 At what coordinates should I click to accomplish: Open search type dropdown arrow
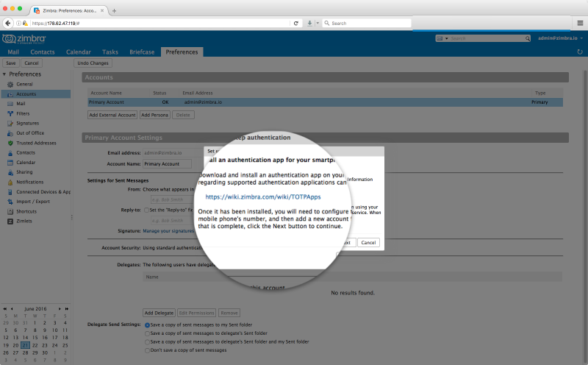coord(447,38)
